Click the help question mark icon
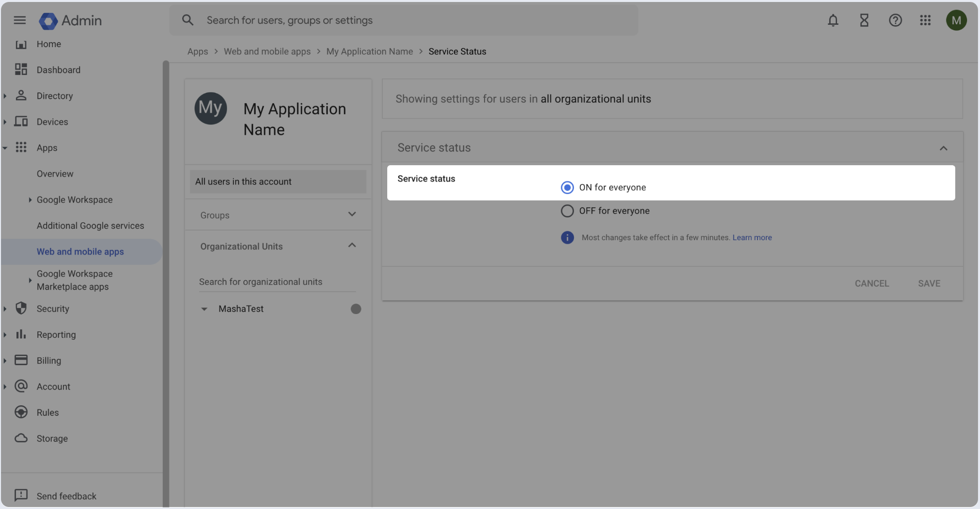The width and height of the screenshot is (980, 509). pos(895,20)
